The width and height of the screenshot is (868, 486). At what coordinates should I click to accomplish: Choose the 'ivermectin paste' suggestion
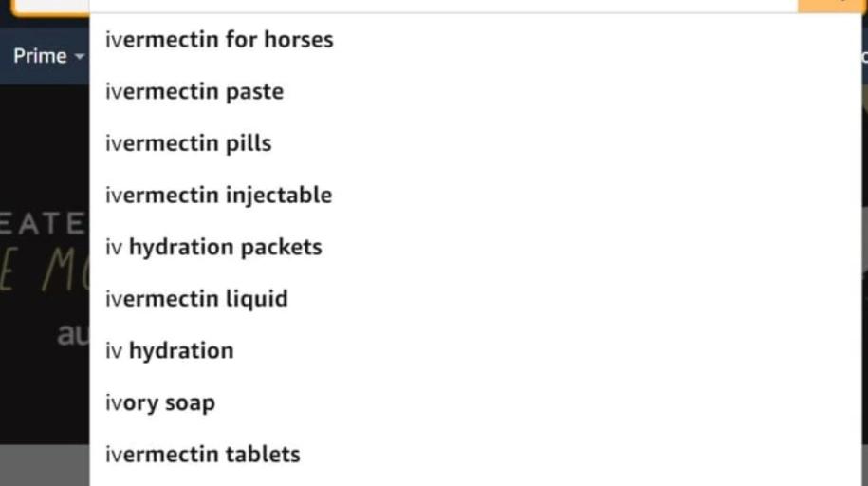click(194, 92)
